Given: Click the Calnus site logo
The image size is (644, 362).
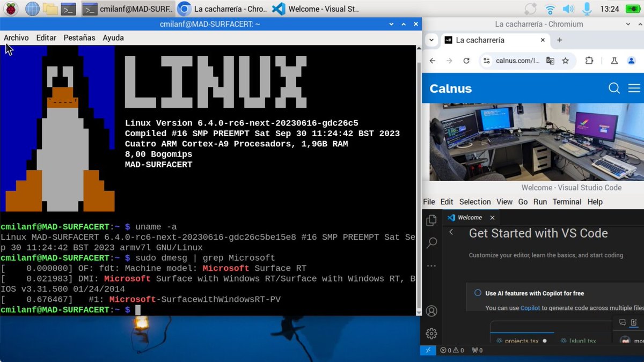Looking at the screenshot, I should coord(451,88).
